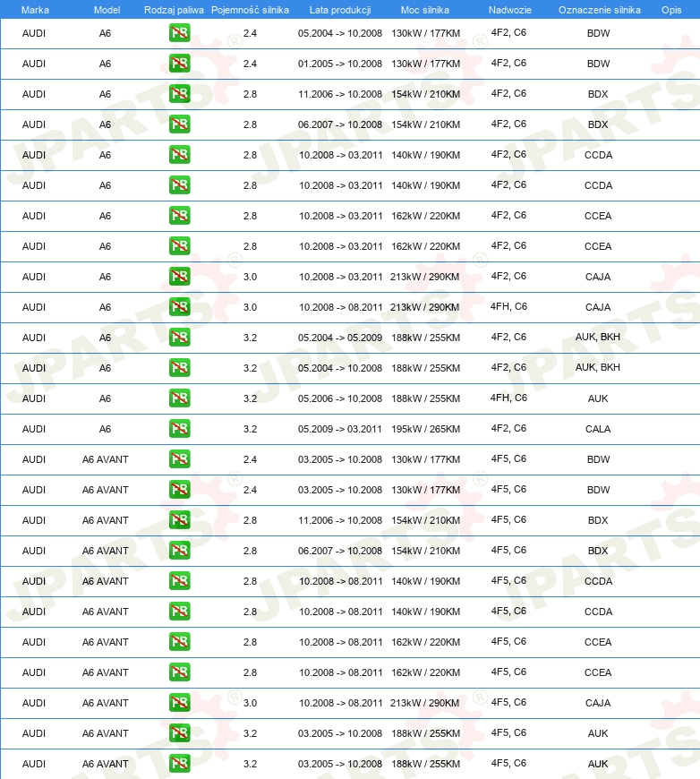Select the date cell '05.2006 -> 10.2008'
Image resolution: width=700 pixels, height=779 pixels.
click(340, 398)
